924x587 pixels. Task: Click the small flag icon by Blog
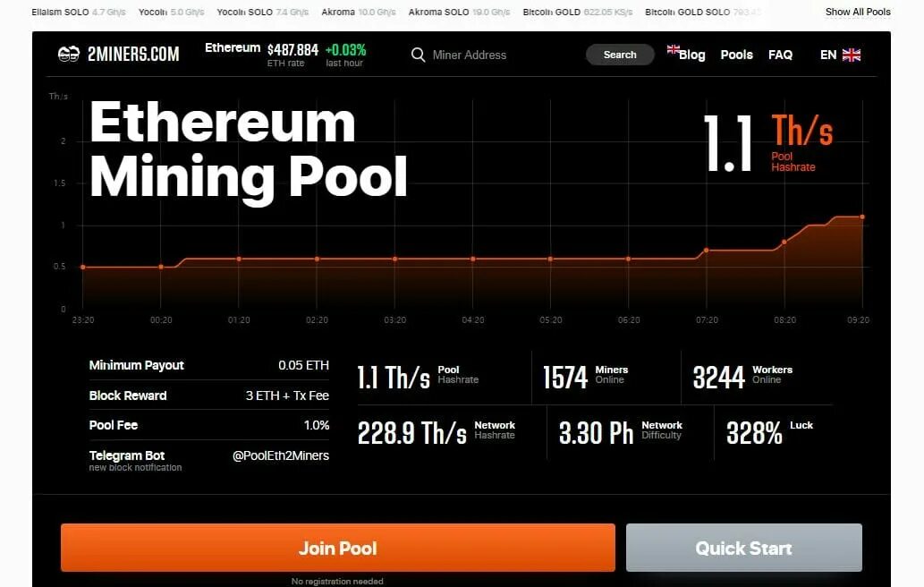pyautogui.click(x=673, y=49)
